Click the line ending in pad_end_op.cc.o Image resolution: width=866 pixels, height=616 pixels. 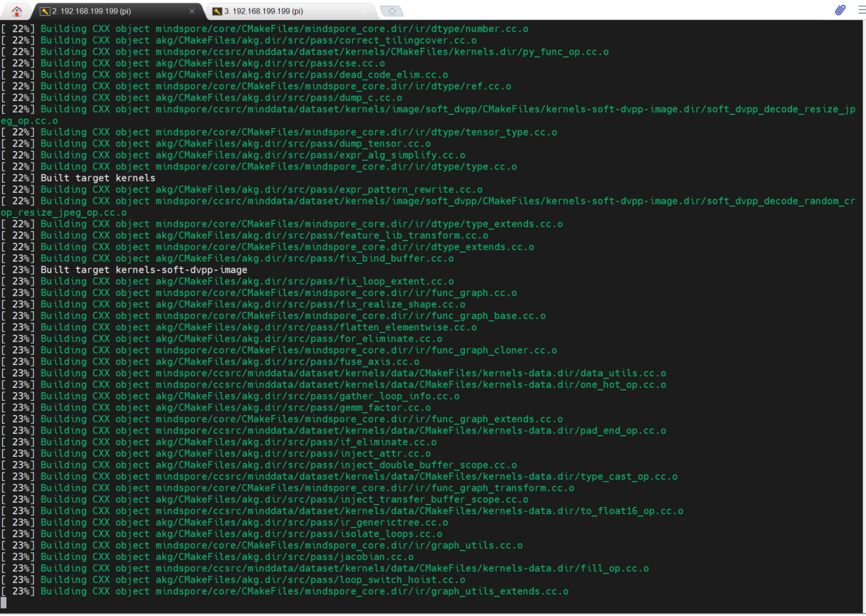(x=333, y=430)
